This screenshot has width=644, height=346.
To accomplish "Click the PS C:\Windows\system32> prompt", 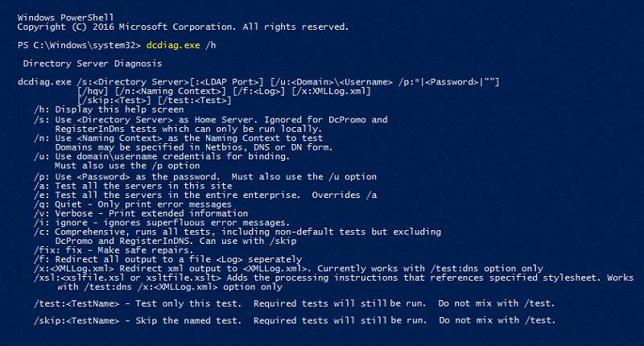I will click(80, 45).
